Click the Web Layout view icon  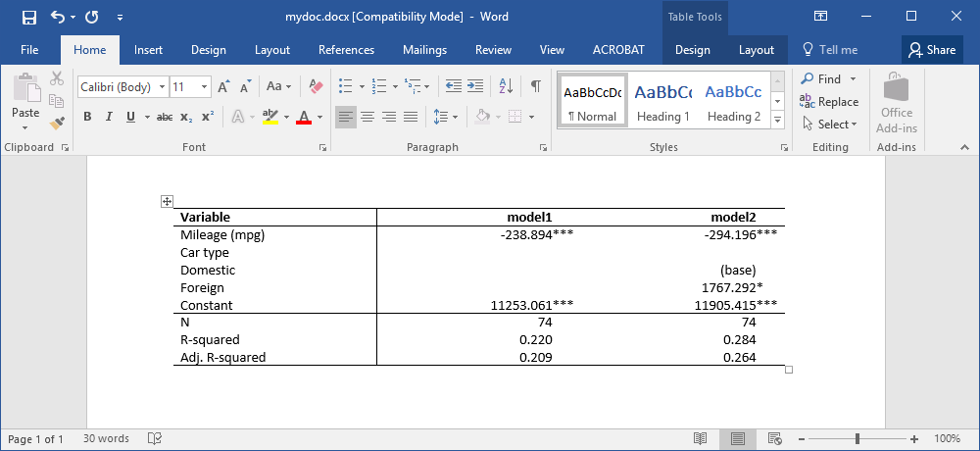pos(775,438)
